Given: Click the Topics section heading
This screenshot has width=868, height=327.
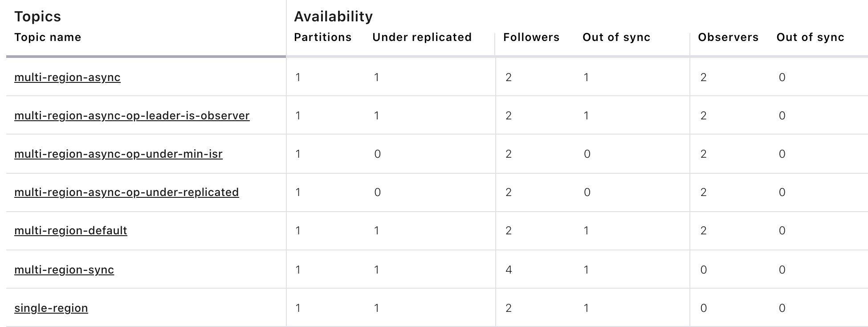Looking at the screenshot, I should (x=37, y=16).
